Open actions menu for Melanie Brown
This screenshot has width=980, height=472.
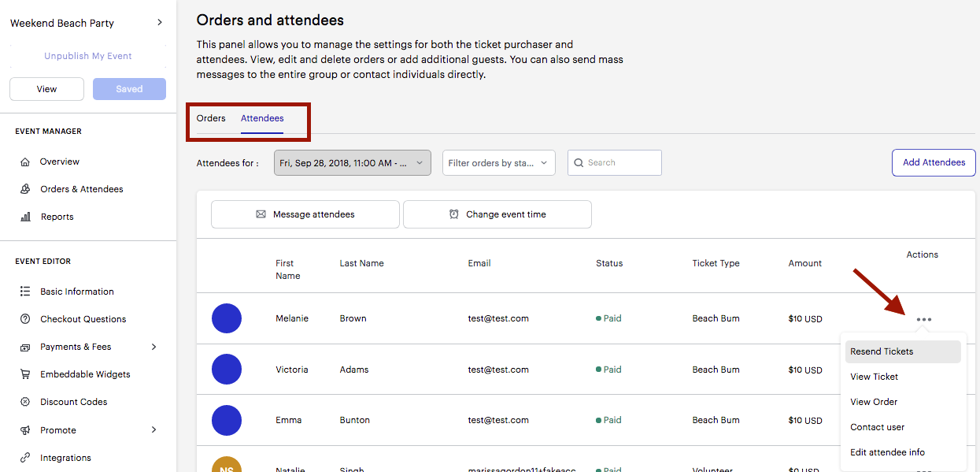pyautogui.click(x=924, y=319)
